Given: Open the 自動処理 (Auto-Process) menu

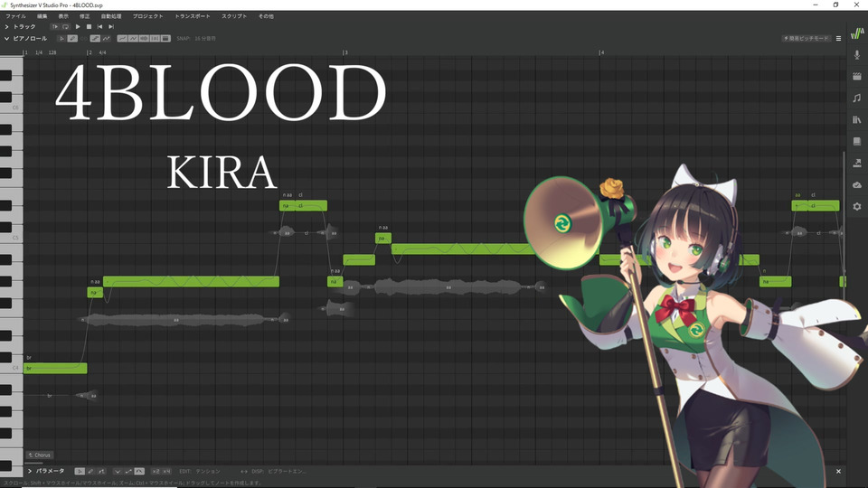Looking at the screenshot, I should coord(110,16).
